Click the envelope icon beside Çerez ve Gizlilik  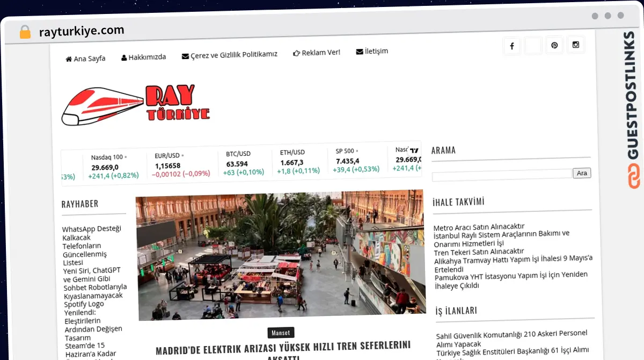[185, 55]
